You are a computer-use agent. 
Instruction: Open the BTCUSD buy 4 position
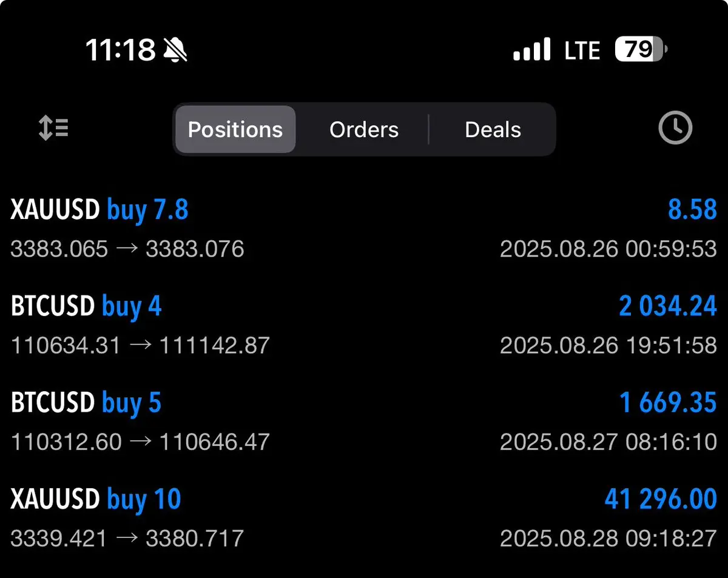364,325
